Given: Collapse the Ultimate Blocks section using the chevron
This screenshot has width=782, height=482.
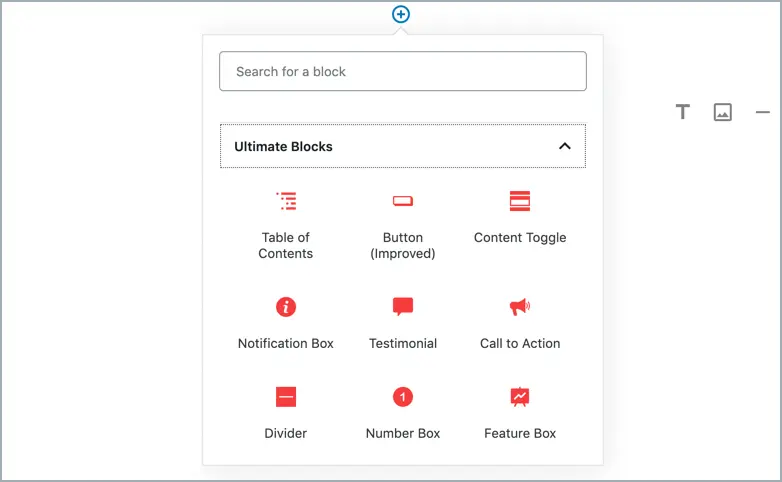Looking at the screenshot, I should click(x=564, y=146).
